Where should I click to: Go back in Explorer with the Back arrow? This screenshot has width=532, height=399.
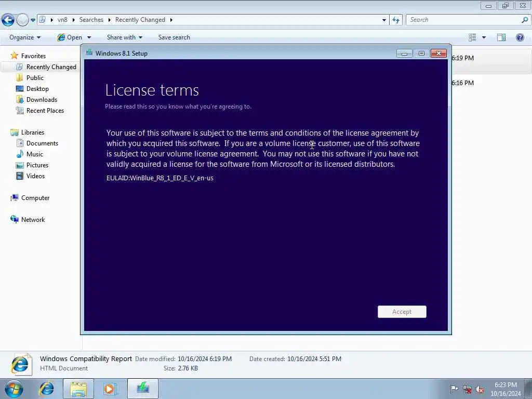coord(8,20)
